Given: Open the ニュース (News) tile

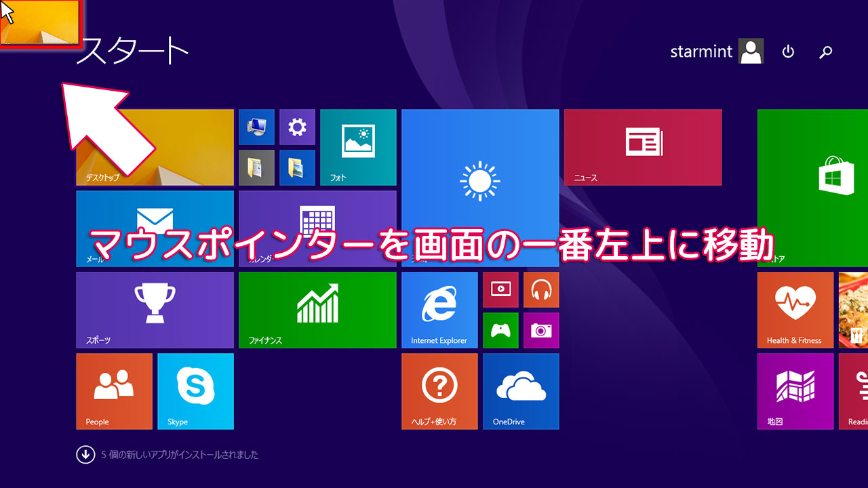Looking at the screenshot, I should [x=643, y=148].
